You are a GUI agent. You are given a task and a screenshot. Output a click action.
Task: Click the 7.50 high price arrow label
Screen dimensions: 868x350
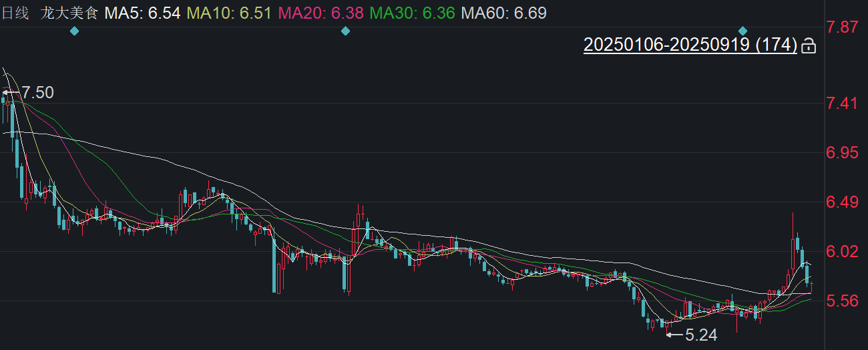pos(29,93)
